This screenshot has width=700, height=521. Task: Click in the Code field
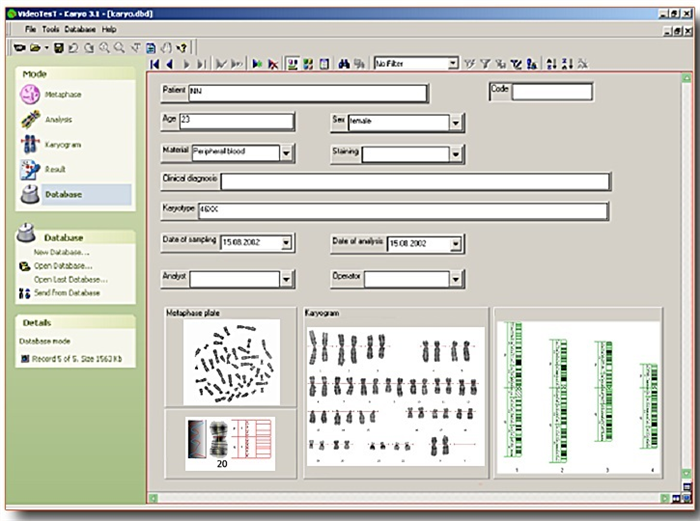coord(552,92)
